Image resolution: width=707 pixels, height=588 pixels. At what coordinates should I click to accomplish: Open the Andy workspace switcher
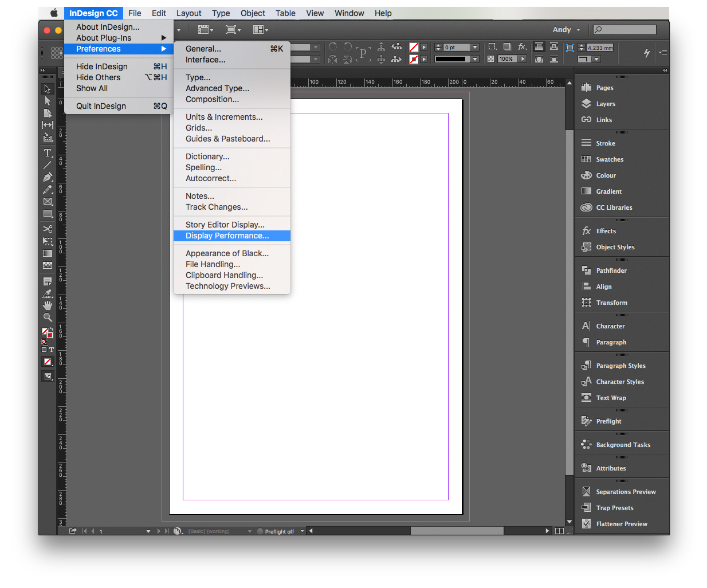coord(566,30)
